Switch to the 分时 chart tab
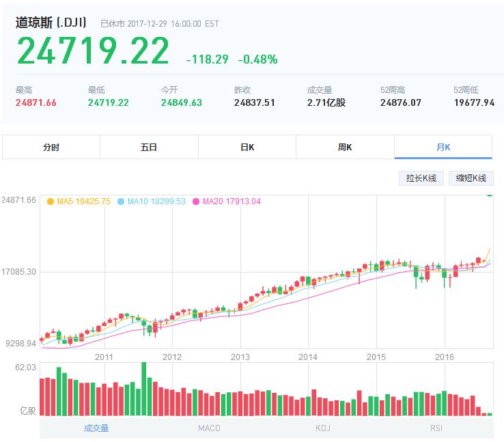504x442 pixels. [x=51, y=147]
